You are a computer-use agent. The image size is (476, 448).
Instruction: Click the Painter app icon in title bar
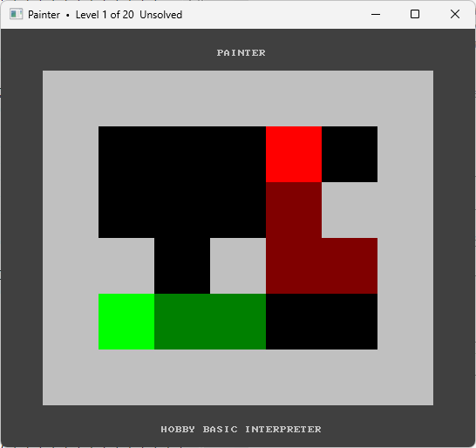point(16,14)
